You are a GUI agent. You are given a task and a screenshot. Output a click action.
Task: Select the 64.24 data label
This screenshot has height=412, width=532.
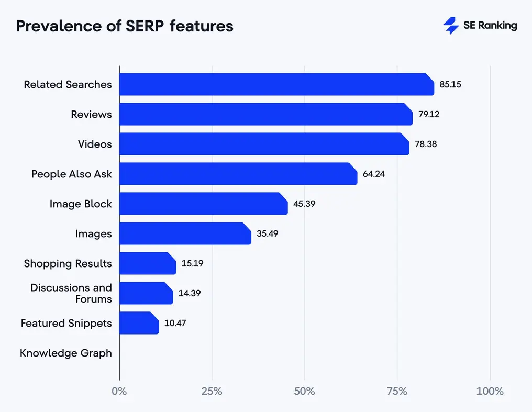(x=373, y=174)
